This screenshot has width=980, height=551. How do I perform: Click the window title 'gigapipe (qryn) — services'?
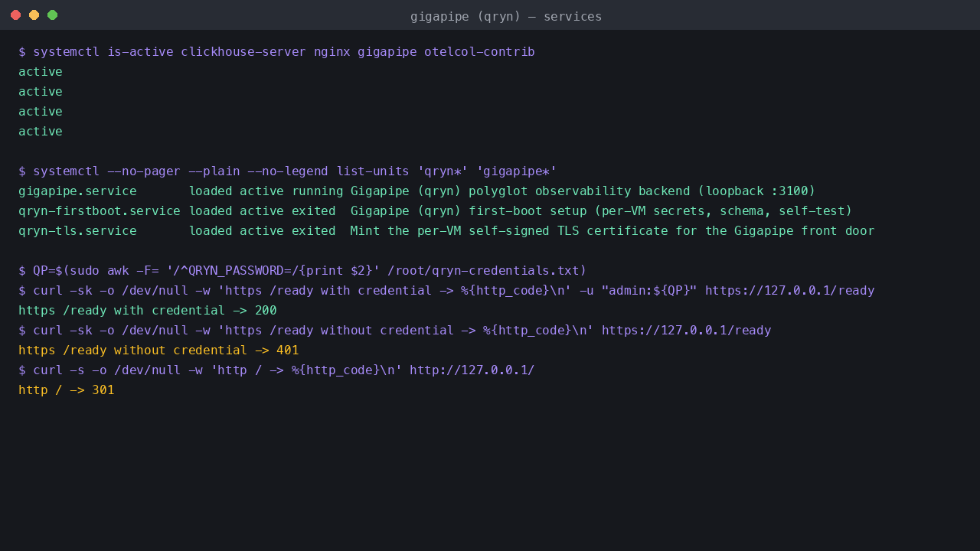(506, 16)
